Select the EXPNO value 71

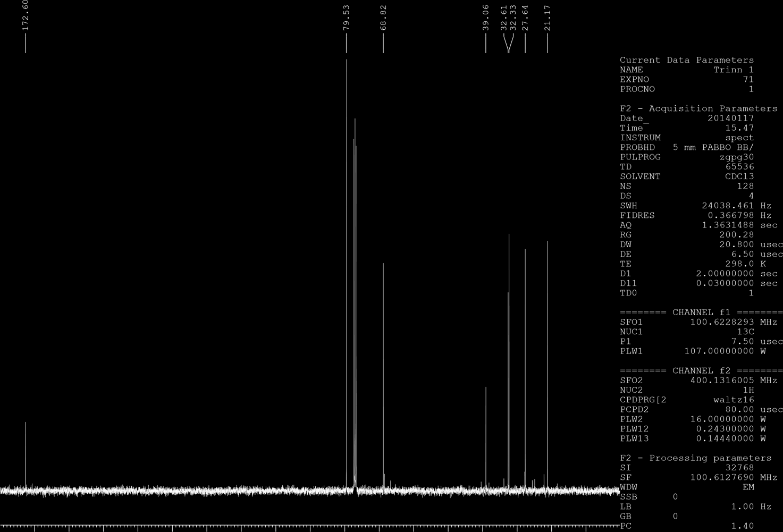748,80
